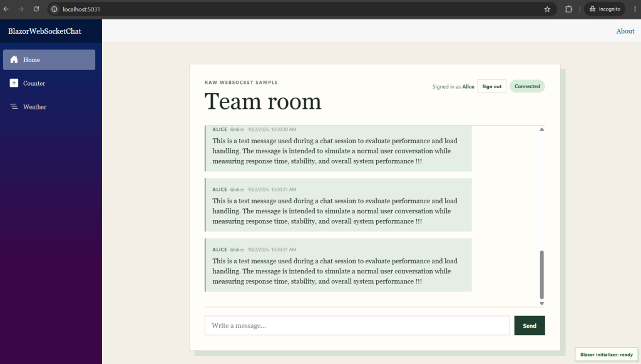The width and height of the screenshot is (641, 364).
Task: Bookmark the page with the star icon
Action: 547,9
